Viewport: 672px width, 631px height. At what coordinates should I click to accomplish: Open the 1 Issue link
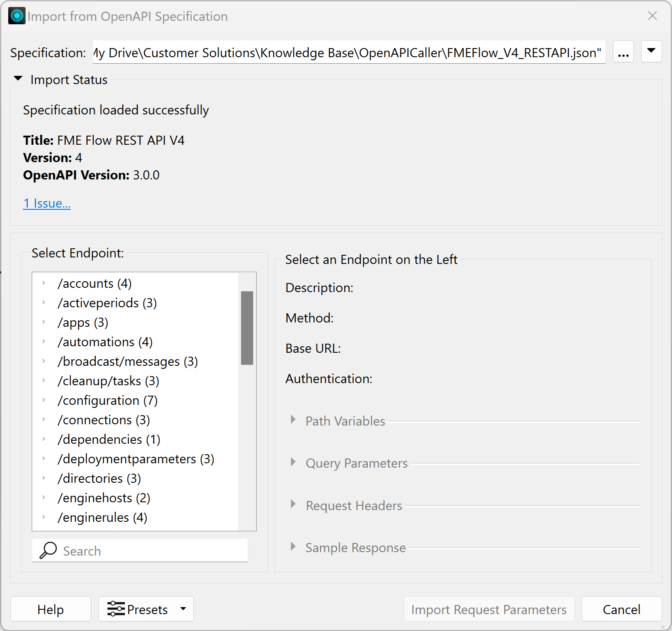(x=47, y=203)
